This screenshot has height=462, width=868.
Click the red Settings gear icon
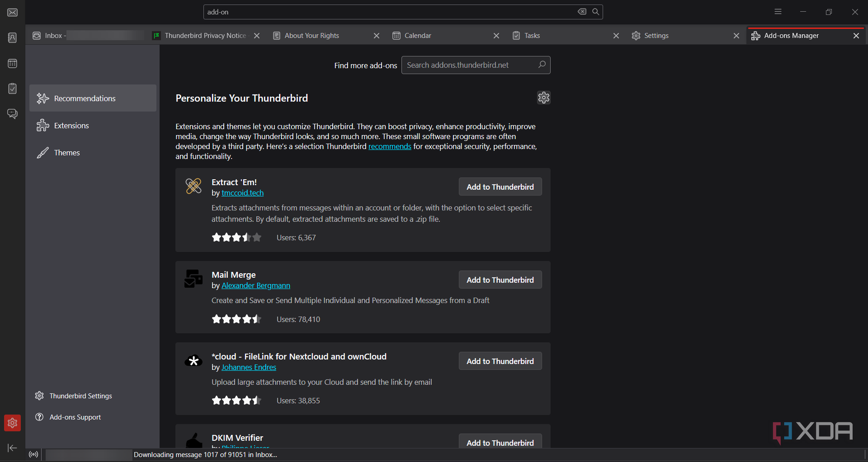(x=13, y=423)
